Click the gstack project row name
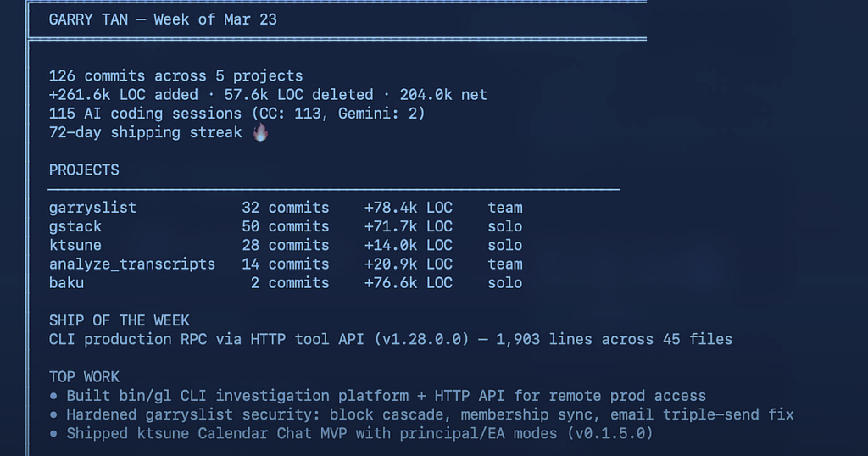The height and width of the screenshot is (456, 868). (x=75, y=227)
